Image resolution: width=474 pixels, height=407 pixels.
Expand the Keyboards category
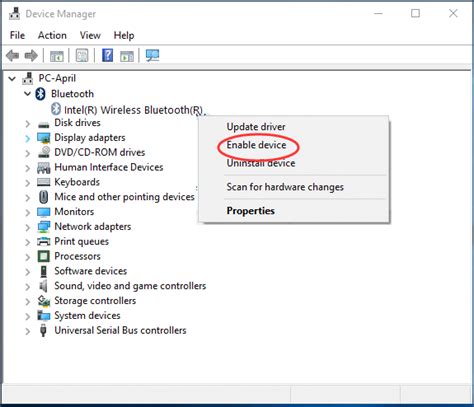(28, 183)
